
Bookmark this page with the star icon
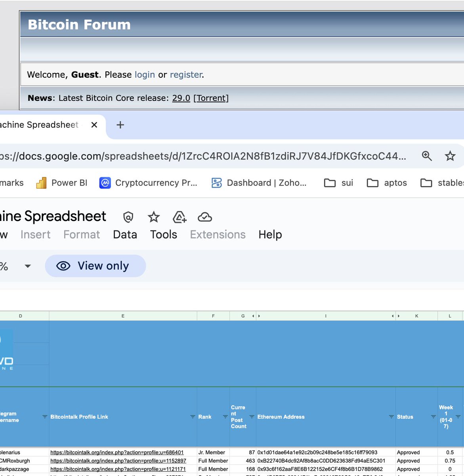[x=450, y=156]
